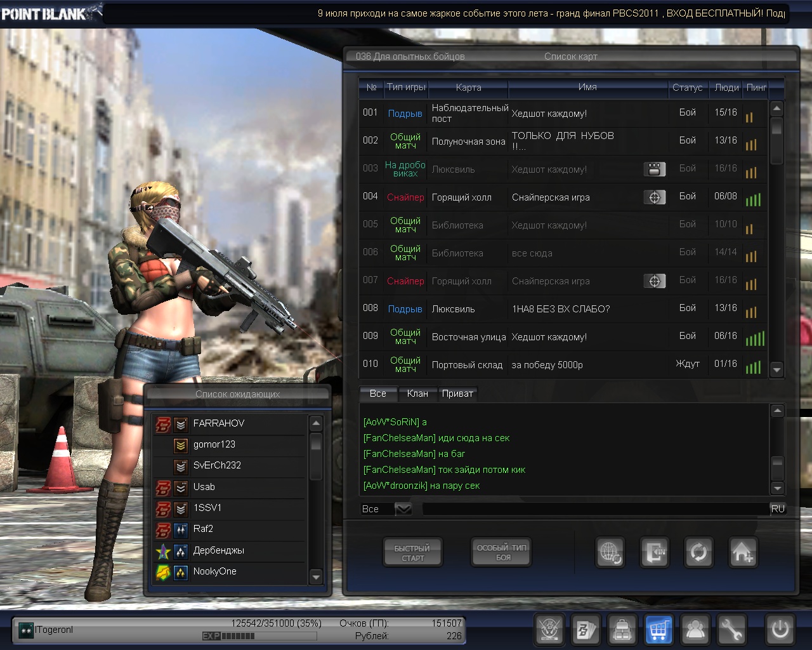The height and width of the screenshot is (650, 812).
Task: Open the settings wrench icon
Action: [x=731, y=630]
